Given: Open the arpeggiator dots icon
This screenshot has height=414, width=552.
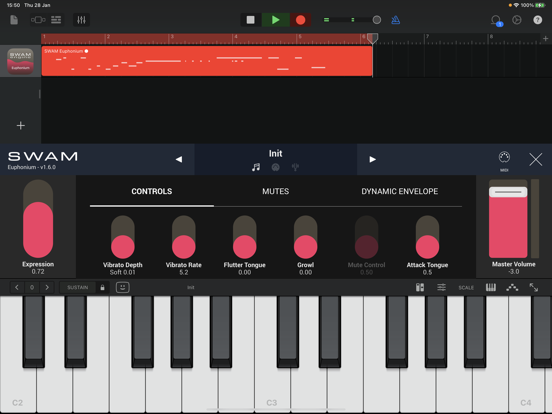Looking at the screenshot, I should coord(512,288).
